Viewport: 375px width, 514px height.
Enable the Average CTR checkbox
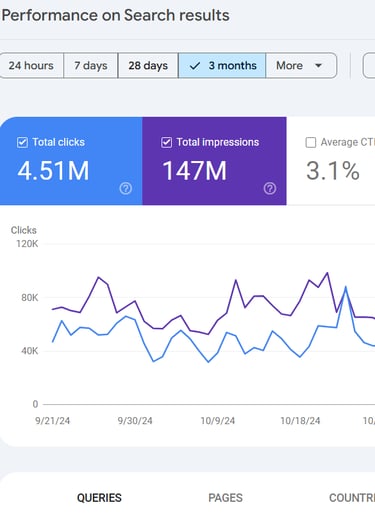(x=311, y=142)
